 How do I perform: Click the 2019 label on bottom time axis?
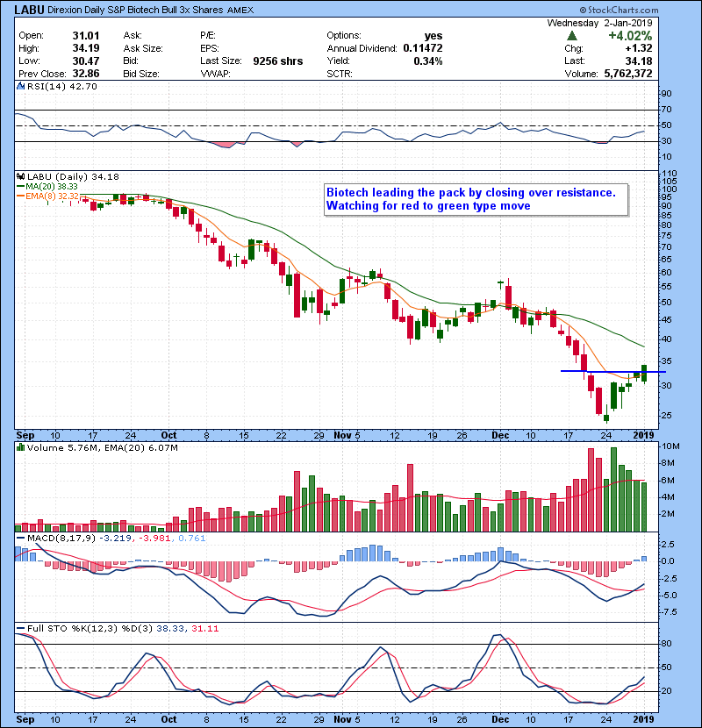(x=643, y=719)
